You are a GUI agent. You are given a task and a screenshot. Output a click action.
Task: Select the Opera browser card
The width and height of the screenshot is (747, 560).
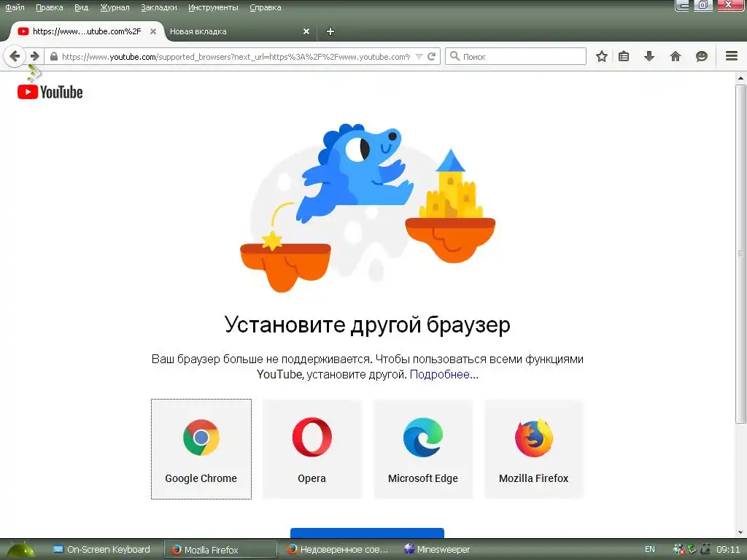pyautogui.click(x=312, y=449)
